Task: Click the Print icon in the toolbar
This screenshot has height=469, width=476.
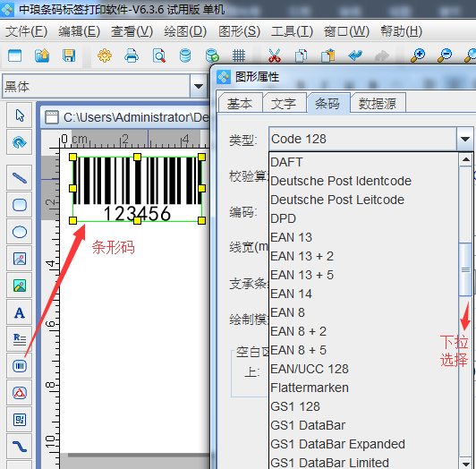Action: coord(132,55)
